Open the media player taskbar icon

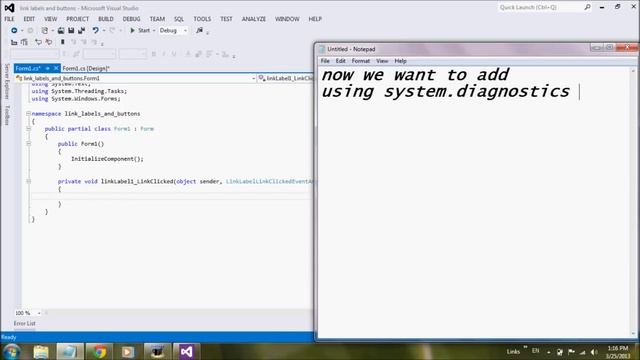128,351
